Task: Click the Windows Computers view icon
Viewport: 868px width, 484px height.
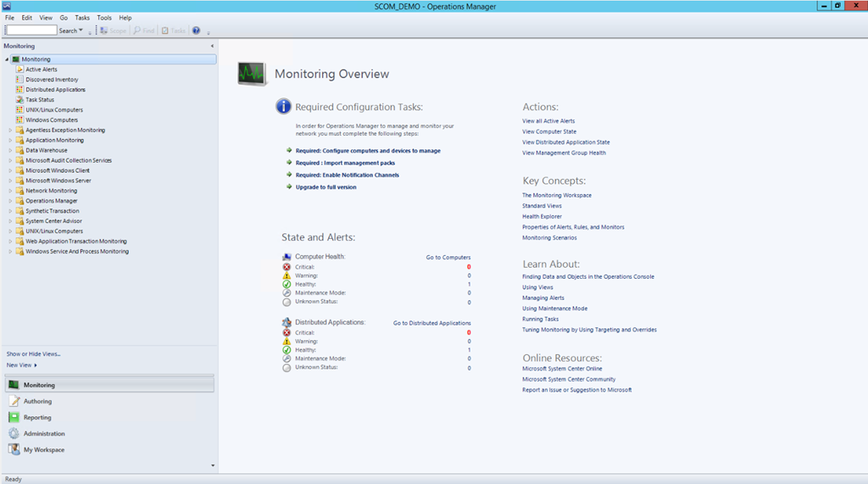Action: coord(19,120)
